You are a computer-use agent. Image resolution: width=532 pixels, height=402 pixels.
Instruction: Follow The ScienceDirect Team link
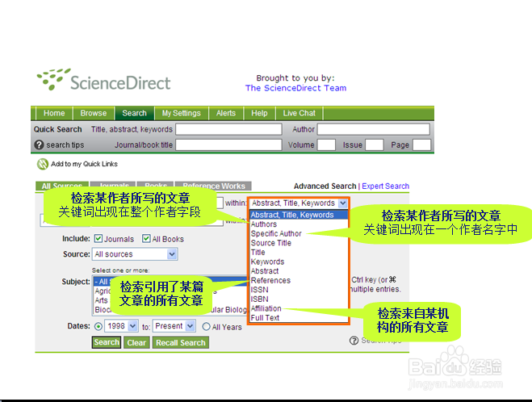click(295, 88)
